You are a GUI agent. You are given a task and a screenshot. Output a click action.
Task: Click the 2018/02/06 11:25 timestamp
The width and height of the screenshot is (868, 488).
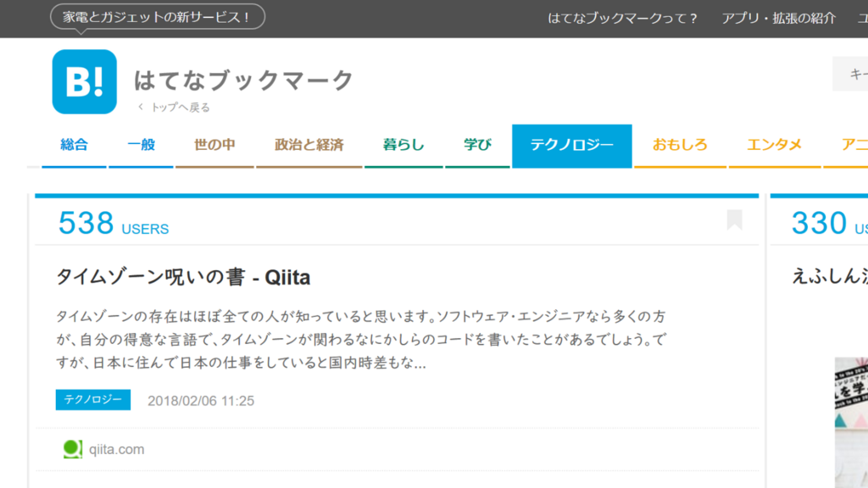201,401
